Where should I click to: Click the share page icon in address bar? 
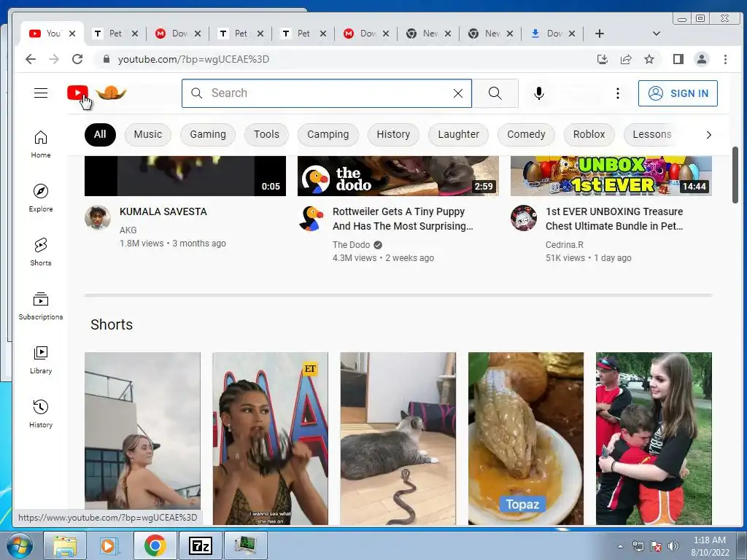point(625,59)
